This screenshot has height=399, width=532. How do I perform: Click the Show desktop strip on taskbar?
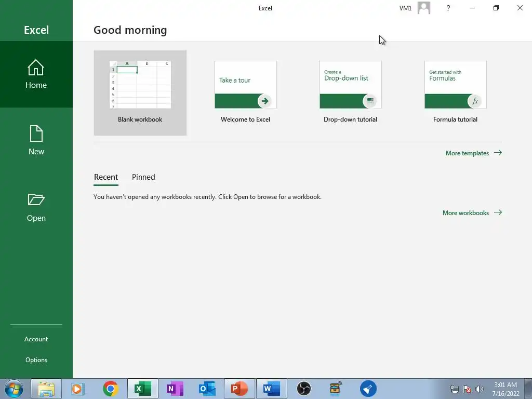[x=528, y=389]
